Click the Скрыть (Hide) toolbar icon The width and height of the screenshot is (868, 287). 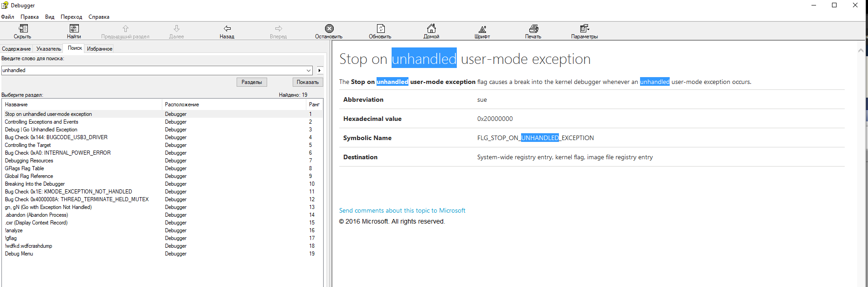tap(23, 29)
